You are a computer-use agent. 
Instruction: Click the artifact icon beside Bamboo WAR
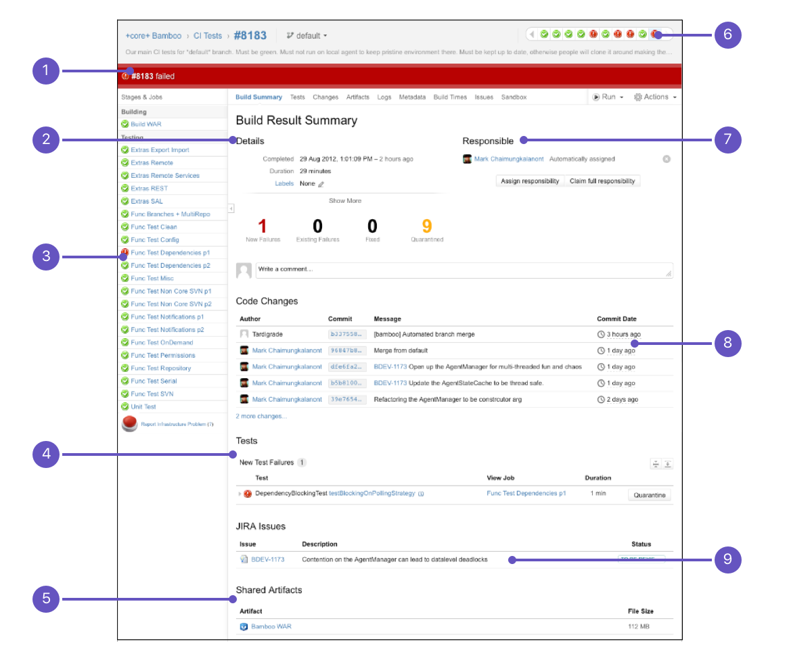click(244, 627)
